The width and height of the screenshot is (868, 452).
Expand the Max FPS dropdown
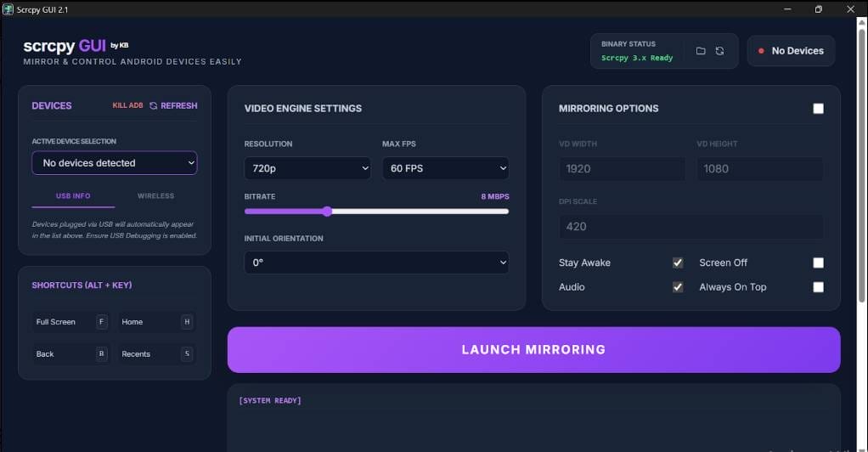445,168
